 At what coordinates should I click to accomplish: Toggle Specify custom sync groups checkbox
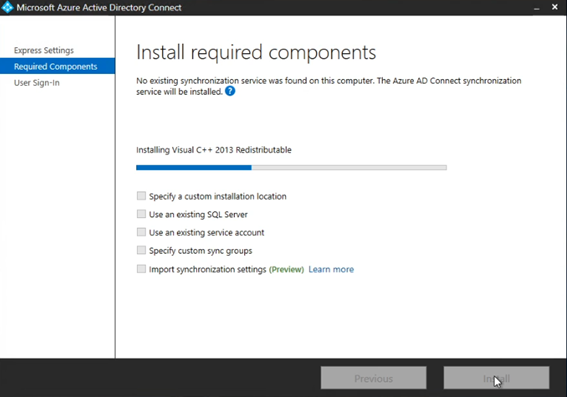coord(141,250)
